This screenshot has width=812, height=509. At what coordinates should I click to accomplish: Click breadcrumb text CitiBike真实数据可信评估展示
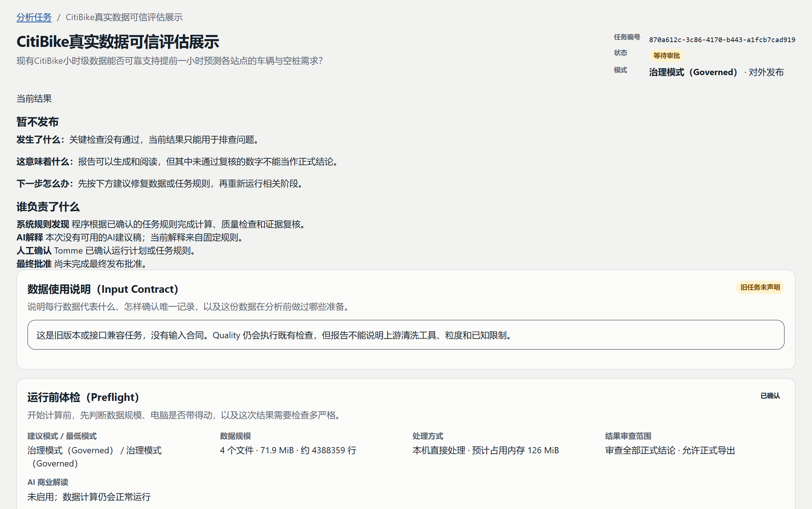click(124, 17)
